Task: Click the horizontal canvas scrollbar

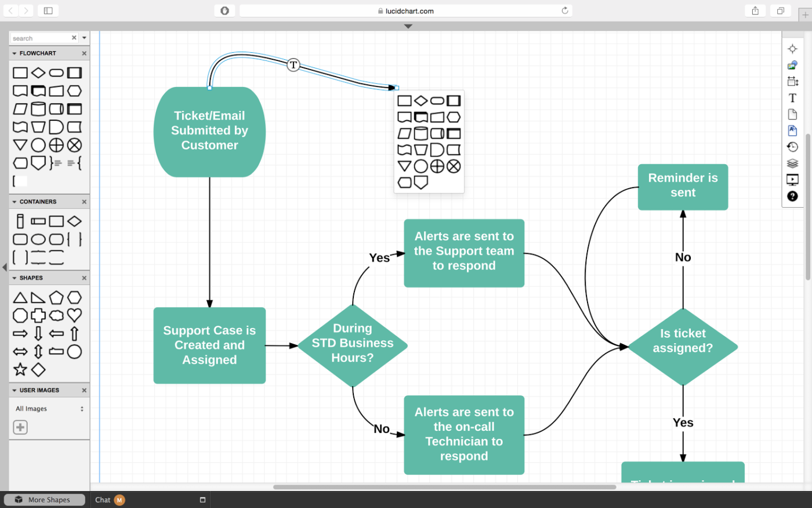Action: point(444,487)
